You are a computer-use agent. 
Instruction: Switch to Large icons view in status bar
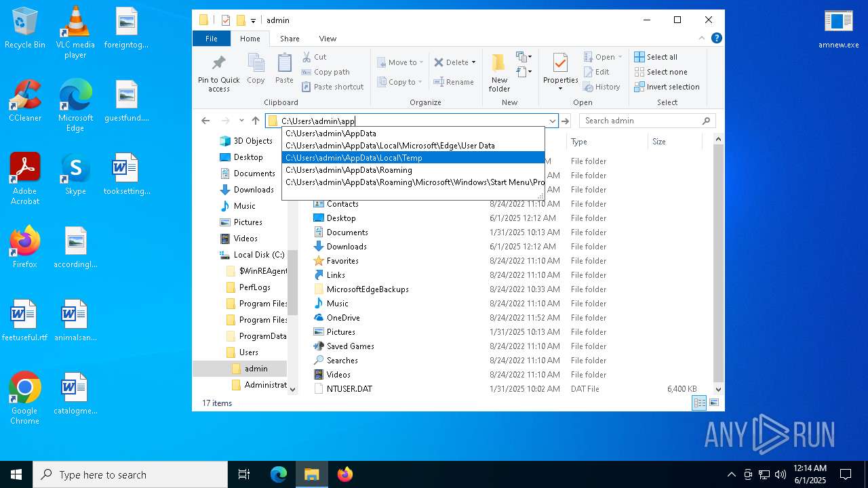pos(713,403)
